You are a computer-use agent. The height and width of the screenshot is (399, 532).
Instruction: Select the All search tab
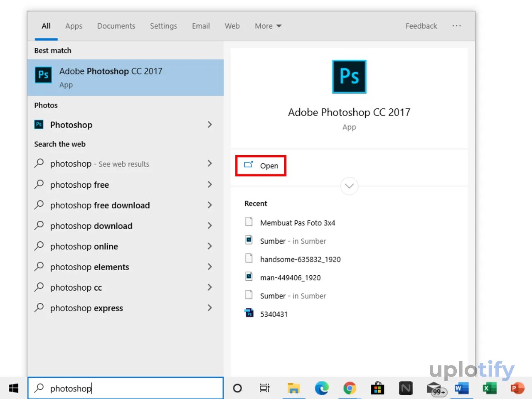coord(46,26)
